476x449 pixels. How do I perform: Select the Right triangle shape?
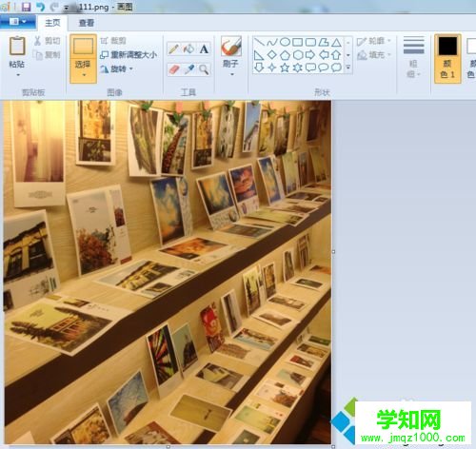tap(259, 55)
